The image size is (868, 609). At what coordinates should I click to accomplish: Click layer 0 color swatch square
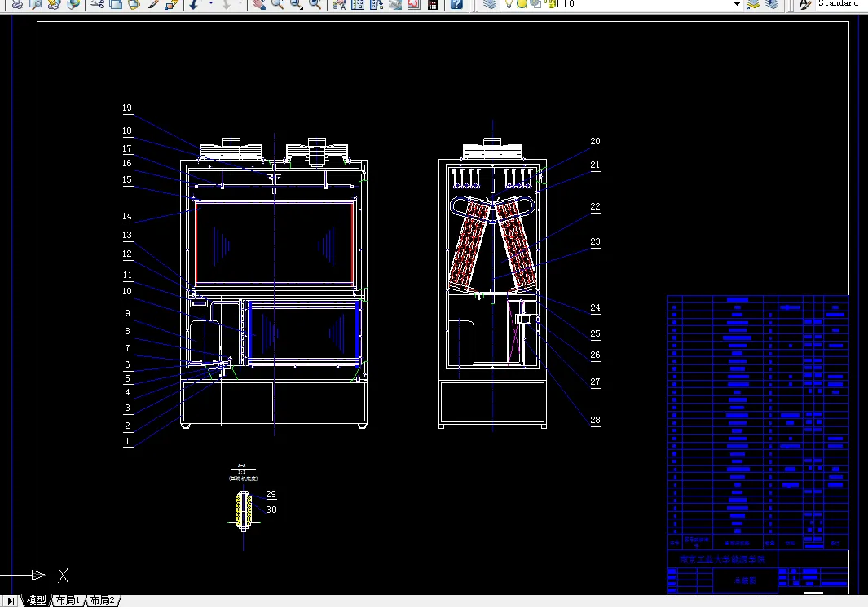(562, 3)
